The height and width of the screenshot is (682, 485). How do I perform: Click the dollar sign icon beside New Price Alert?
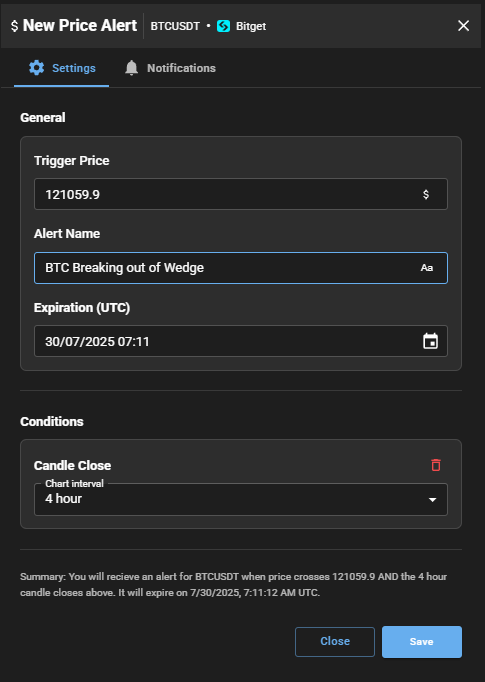coord(14,26)
